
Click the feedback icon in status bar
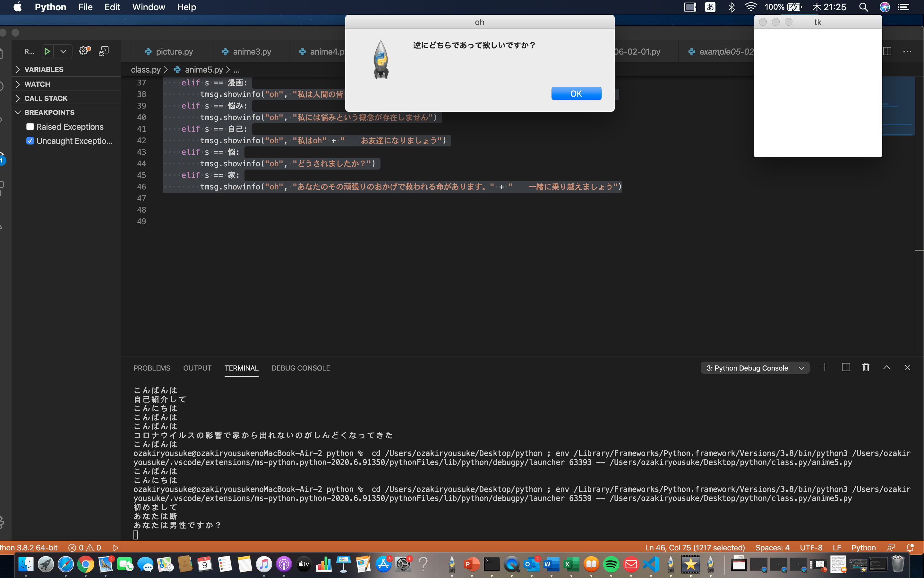tap(891, 547)
